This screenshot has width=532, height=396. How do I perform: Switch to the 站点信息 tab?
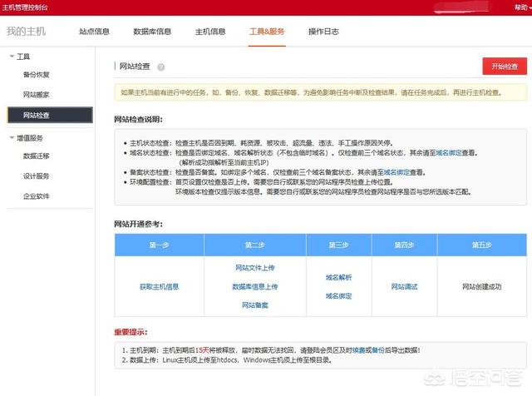click(94, 32)
